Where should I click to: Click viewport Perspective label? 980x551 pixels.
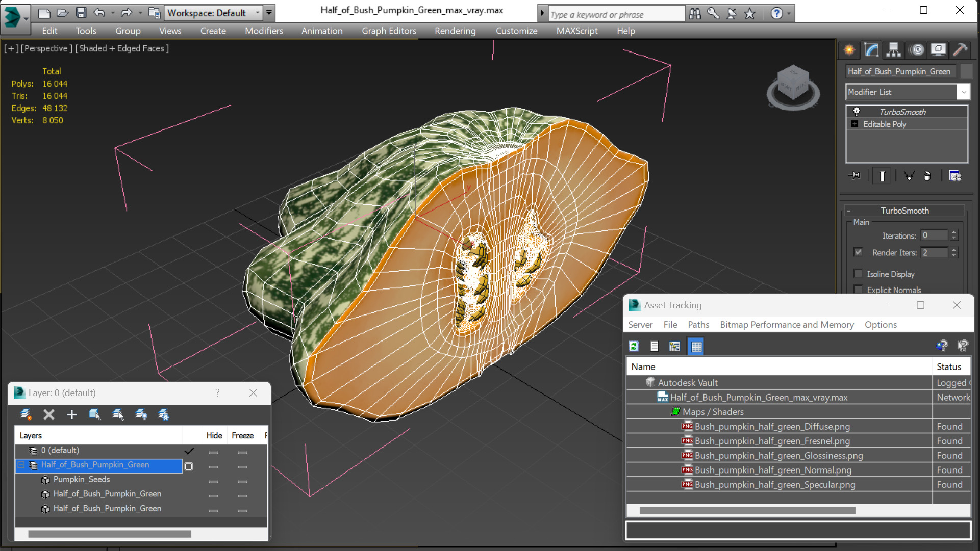point(45,48)
